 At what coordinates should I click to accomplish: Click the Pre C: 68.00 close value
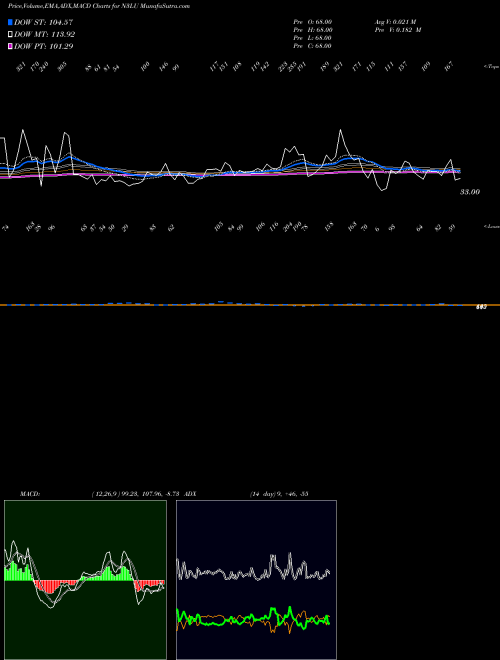click(313, 45)
